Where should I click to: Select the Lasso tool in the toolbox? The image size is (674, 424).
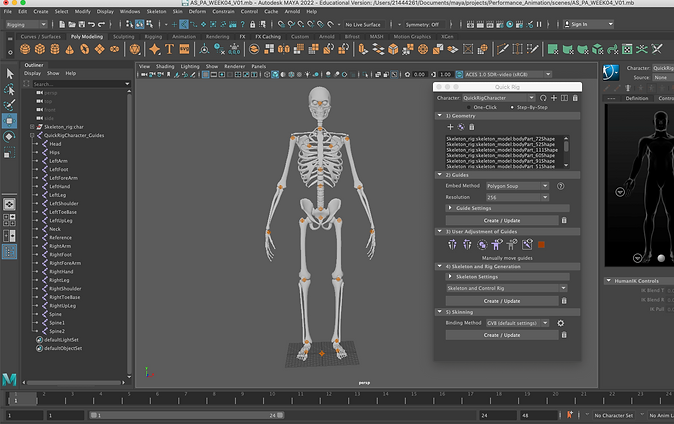pos(9,89)
